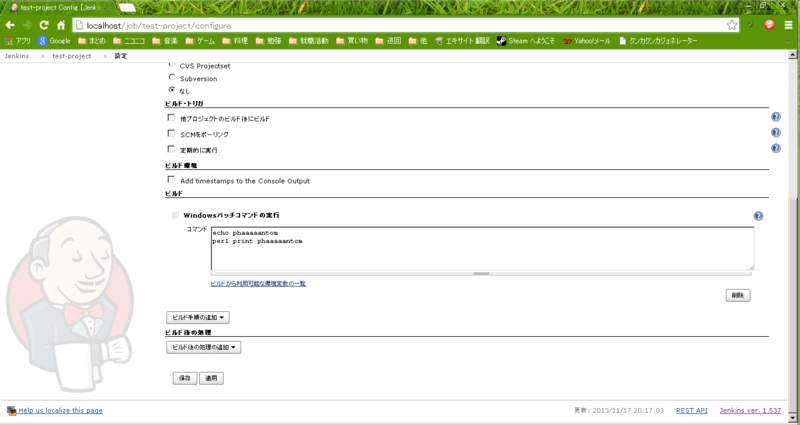Open the アプリ apps shortcut
800x425 pixels.
(18, 41)
